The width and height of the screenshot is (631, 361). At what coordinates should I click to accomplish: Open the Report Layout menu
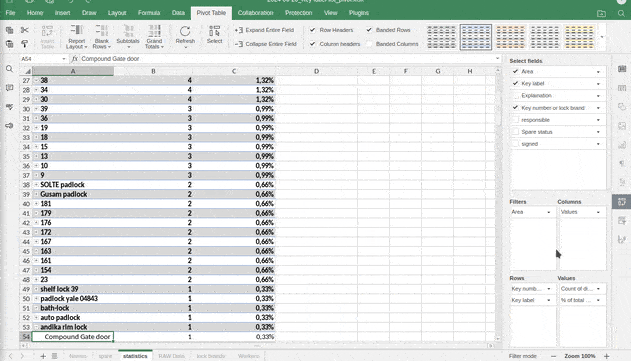pos(76,37)
